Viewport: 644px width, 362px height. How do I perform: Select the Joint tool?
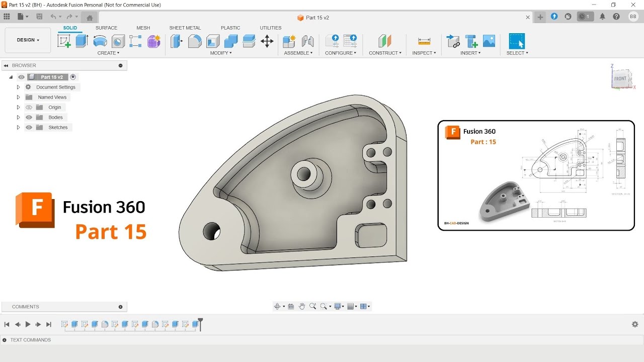coord(307,41)
